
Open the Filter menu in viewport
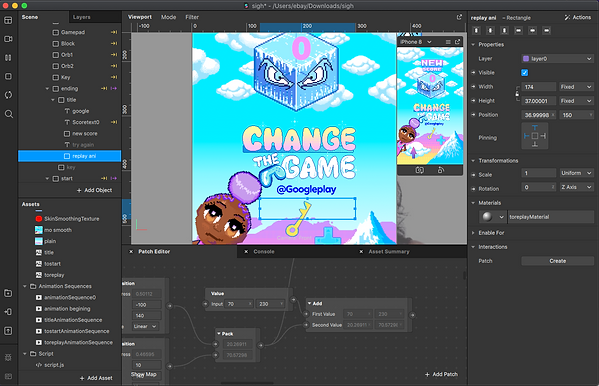192,17
